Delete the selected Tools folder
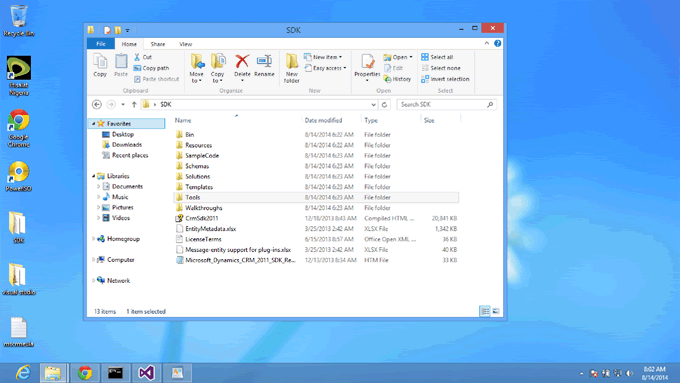The image size is (680, 383). pyautogui.click(x=242, y=68)
